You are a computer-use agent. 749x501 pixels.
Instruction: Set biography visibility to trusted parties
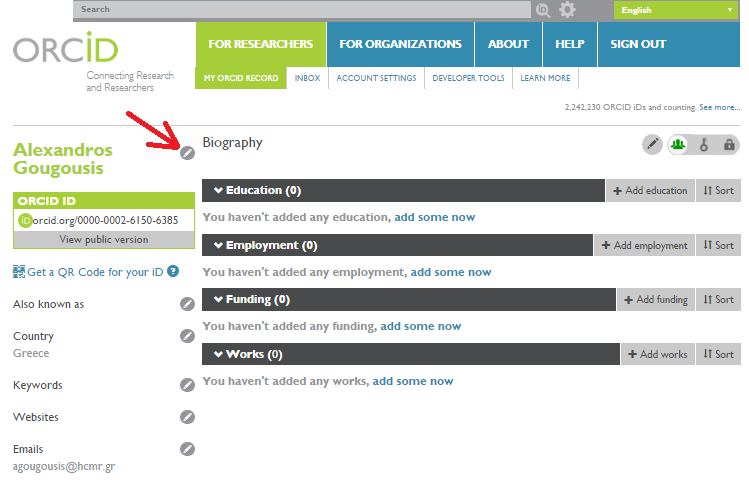tap(704, 144)
